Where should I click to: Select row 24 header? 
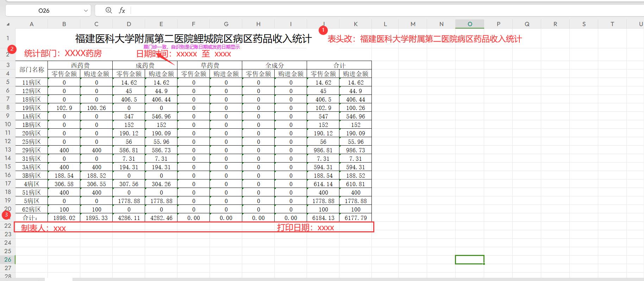tap(8, 243)
